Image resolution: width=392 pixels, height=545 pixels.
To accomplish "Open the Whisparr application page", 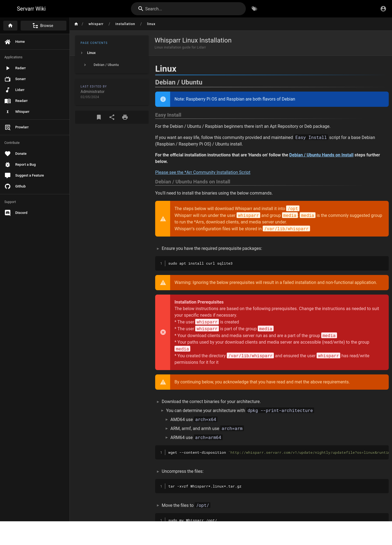I will click(35, 112).
